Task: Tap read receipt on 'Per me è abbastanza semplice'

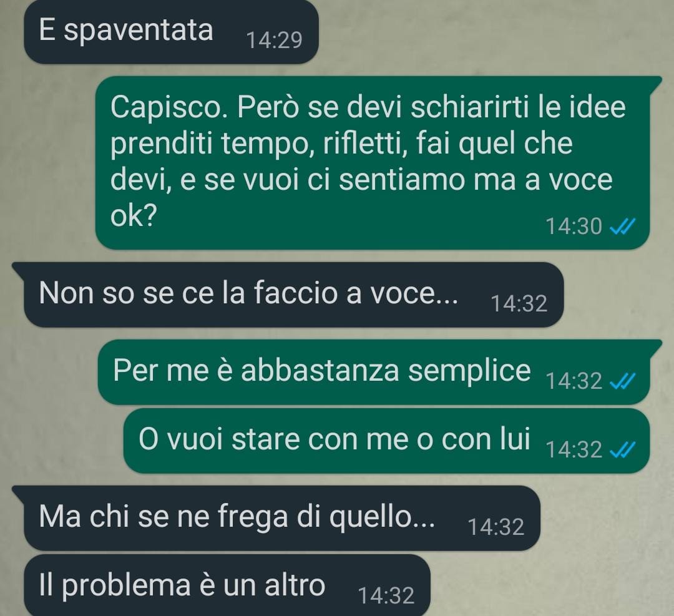Action: click(x=622, y=381)
